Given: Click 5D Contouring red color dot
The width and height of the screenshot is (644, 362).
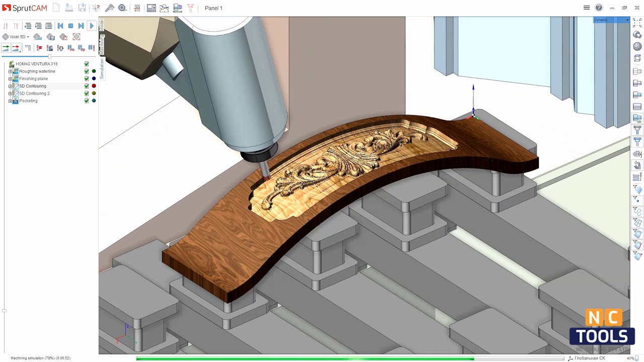Looking at the screenshot, I should pyautogui.click(x=94, y=86).
